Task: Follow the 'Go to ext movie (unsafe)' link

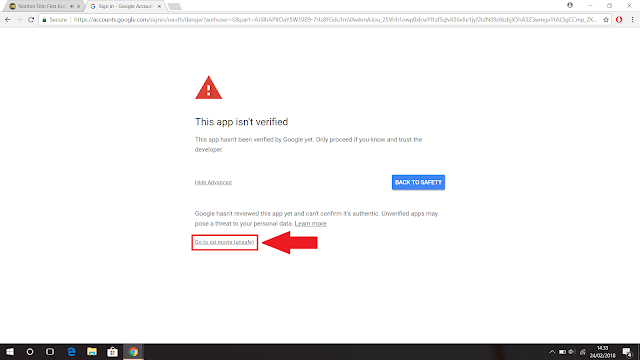Action: click(224, 242)
